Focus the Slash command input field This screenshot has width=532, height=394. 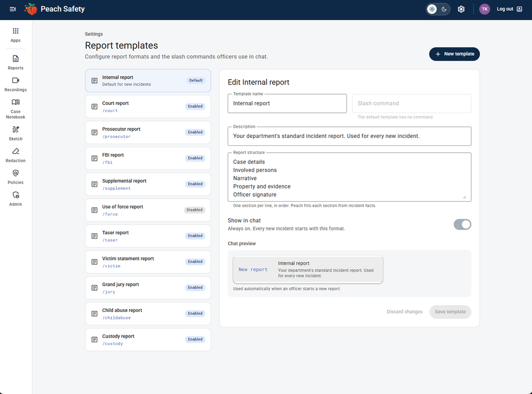[412, 104]
